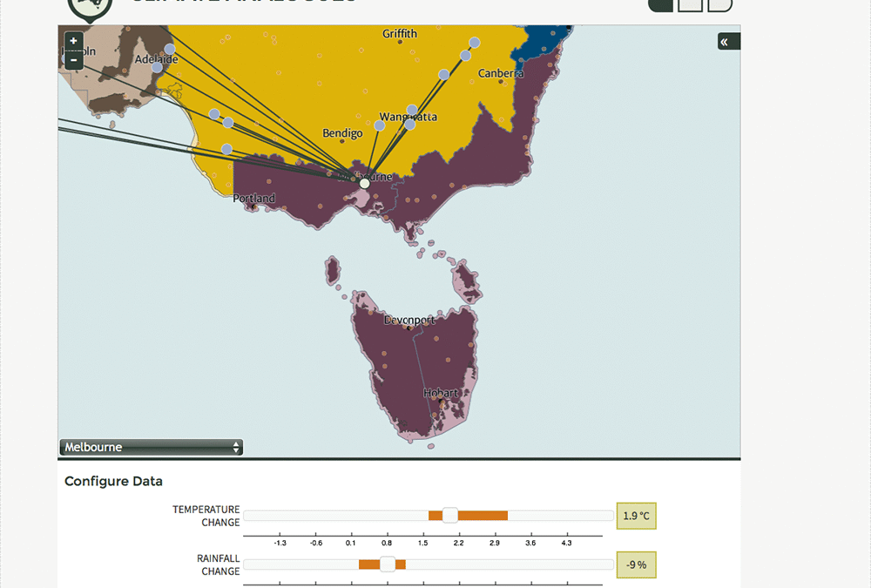Select the white Melbourne location marker
871x588 pixels.
click(364, 183)
